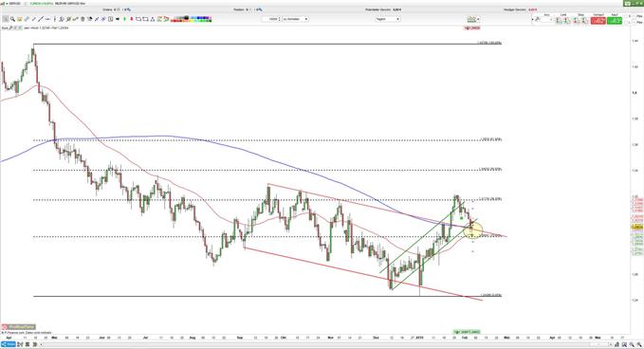Image resolution: width=644 pixels, height=349 pixels.
Task: Select the cursor pointer tool
Action: pyautogui.click(x=6, y=19)
